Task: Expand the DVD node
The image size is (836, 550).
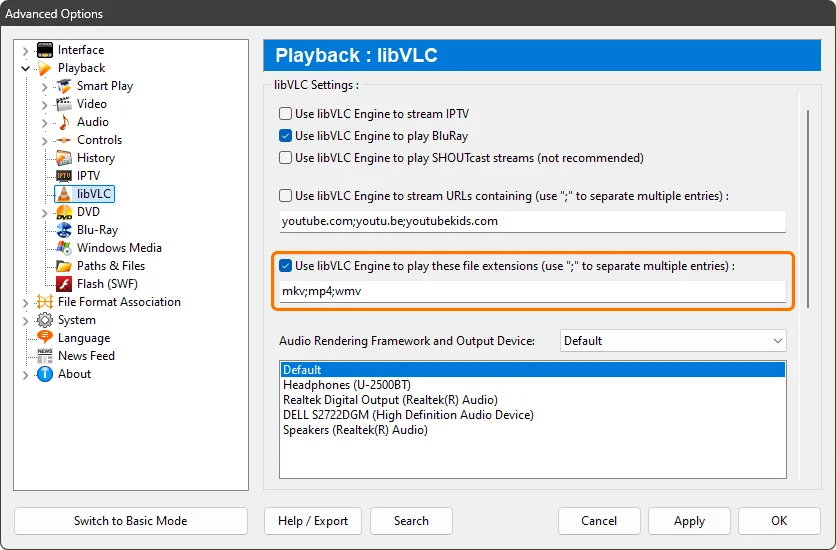Action: (x=45, y=213)
